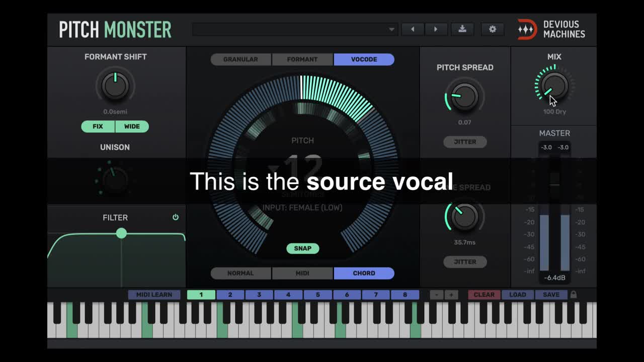
Task: Select the CHORD input mode tab
Action: click(364, 274)
